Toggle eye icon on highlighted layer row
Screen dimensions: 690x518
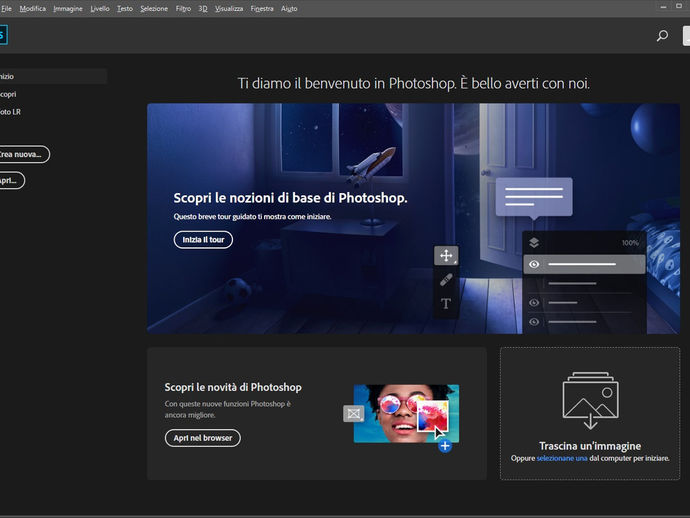(534, 264)
